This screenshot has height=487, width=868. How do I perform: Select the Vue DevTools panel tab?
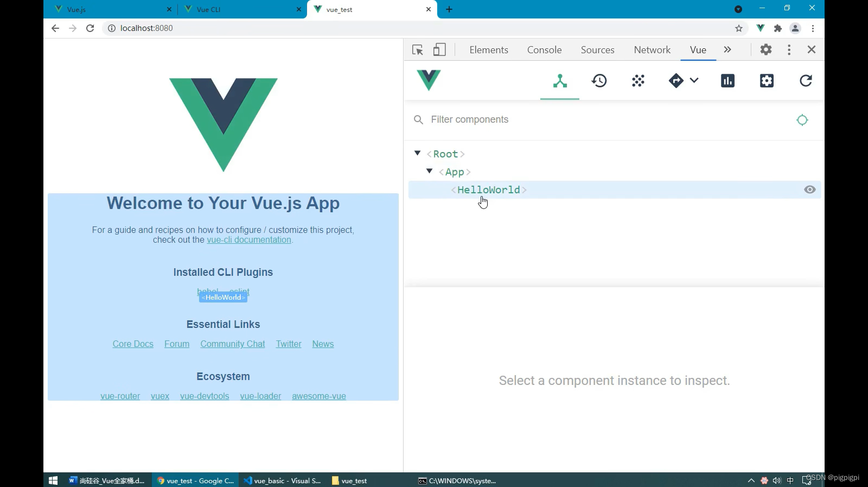tap(698, 50)
